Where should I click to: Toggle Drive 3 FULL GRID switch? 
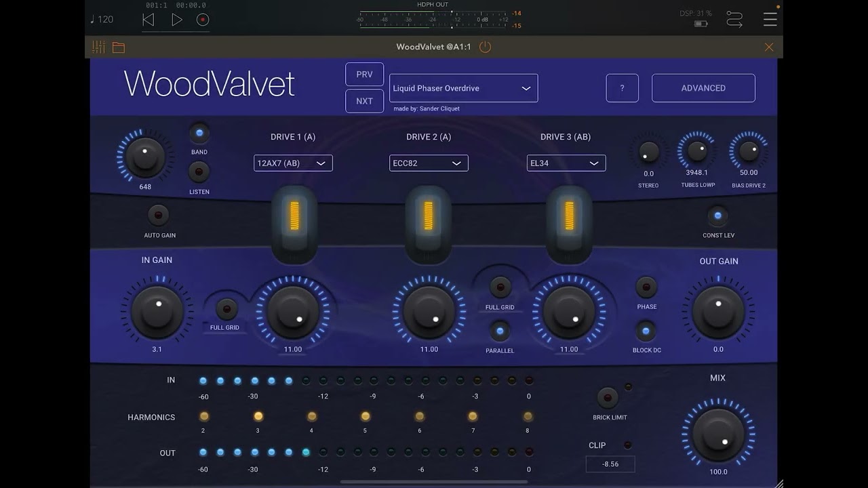(x=500, y=288)
